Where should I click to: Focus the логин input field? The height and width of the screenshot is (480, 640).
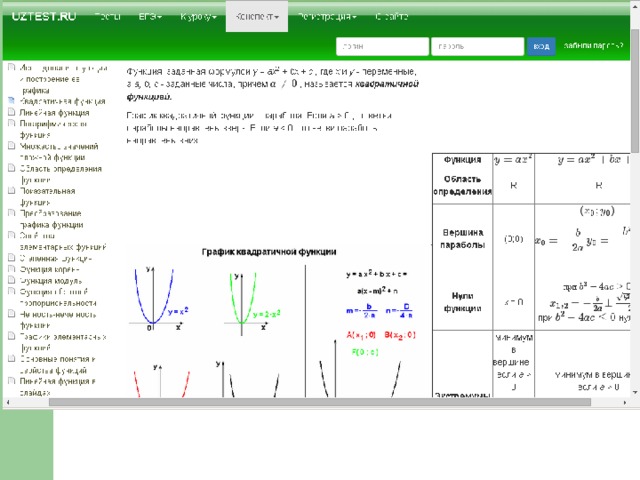click(382, 47)
